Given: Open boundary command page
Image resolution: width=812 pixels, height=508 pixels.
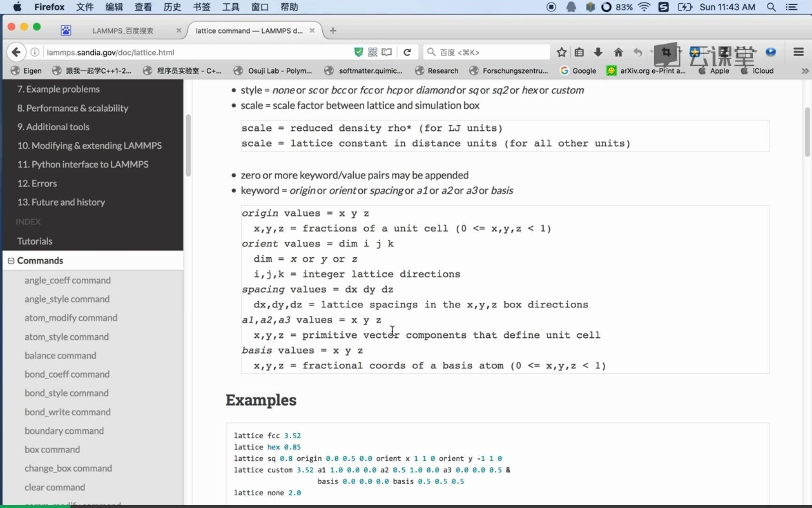Looking at the screenshot, I should pyautogui.click(x=64, y=431).
